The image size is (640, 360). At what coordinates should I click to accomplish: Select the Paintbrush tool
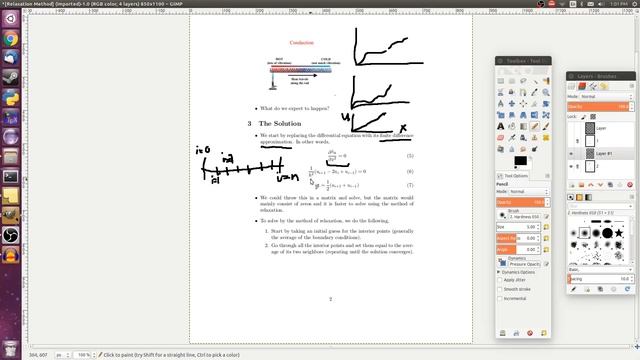pos(546,127)
